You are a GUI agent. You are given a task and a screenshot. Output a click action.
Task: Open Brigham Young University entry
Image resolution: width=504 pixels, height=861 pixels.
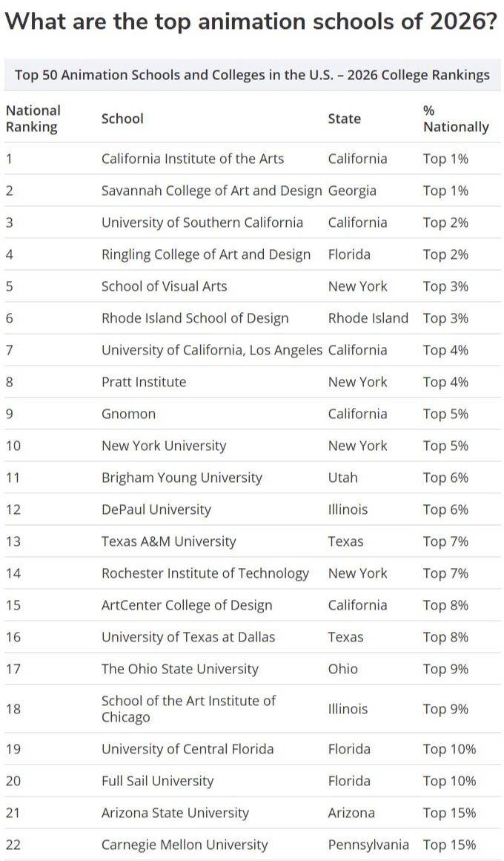(182, 478)
